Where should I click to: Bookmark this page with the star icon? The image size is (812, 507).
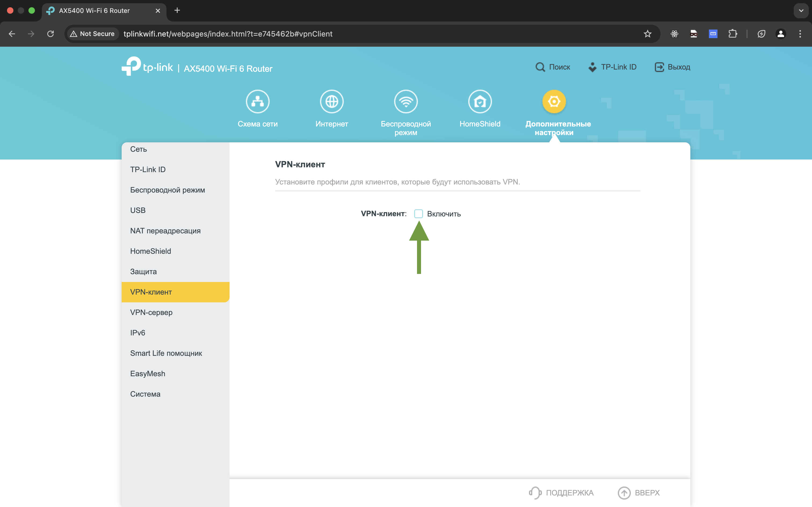647,34
